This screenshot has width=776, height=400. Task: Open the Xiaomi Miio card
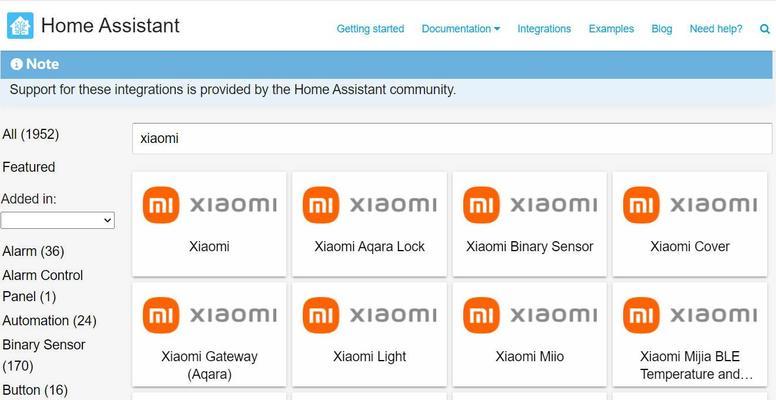[530, 334]
